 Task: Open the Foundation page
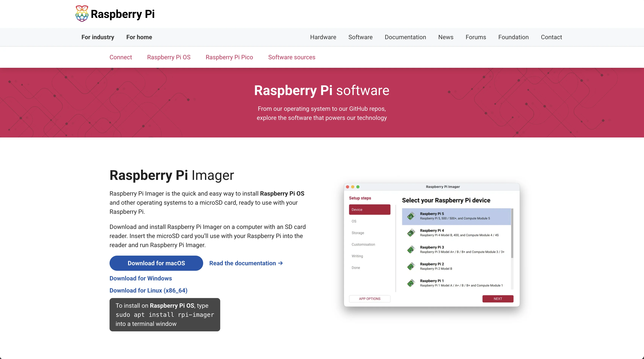tap(513, 37)
